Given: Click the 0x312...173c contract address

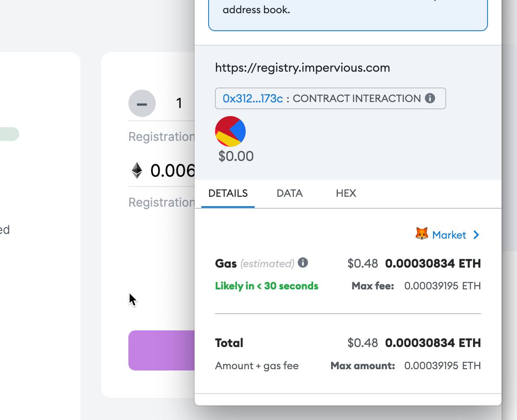Looking at the screenshot, I should click(x=253, y=99).
